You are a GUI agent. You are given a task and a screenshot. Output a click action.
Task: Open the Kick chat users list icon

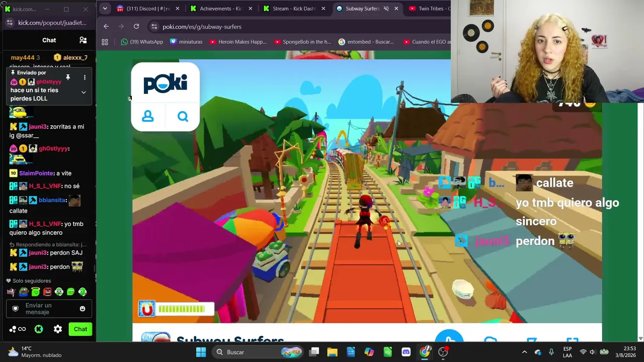coord(83,40)
